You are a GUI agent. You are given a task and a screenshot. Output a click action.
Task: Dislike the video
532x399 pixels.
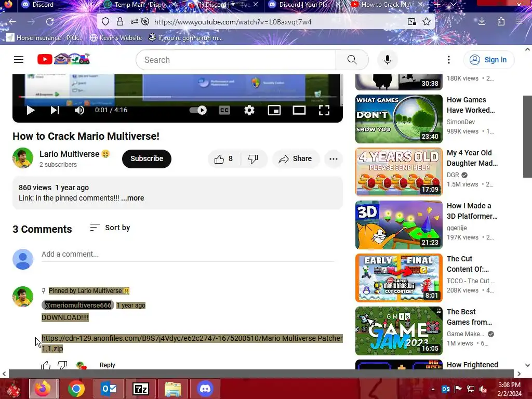(253, 159)
